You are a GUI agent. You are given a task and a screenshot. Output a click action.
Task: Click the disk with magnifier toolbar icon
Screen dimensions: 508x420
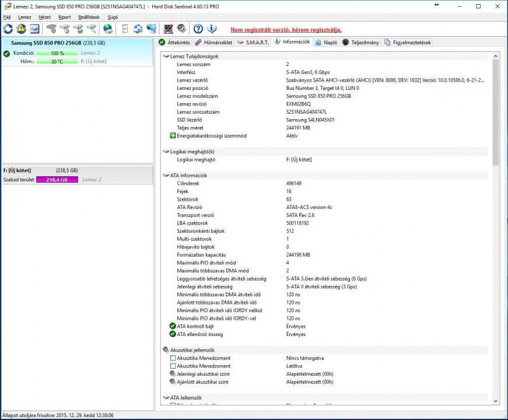(92, 29)
